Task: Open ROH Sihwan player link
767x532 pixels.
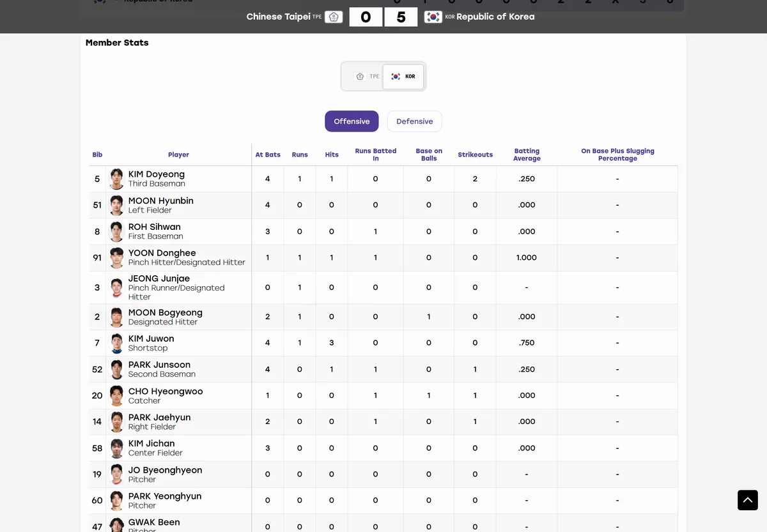Action: [x=155, y=227]
